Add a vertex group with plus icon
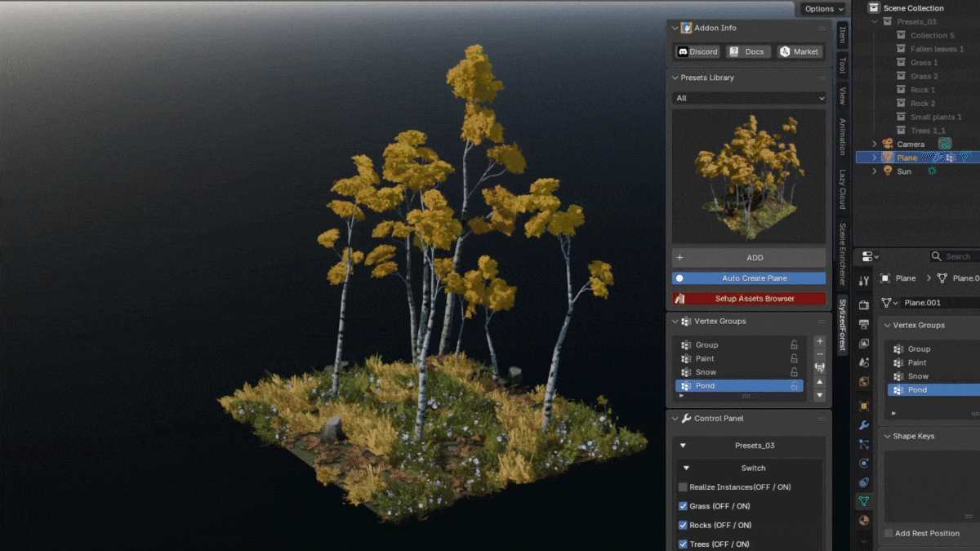The height and width of the screenshot is (551, 980). pyautogui.click(x=820, y=341)
